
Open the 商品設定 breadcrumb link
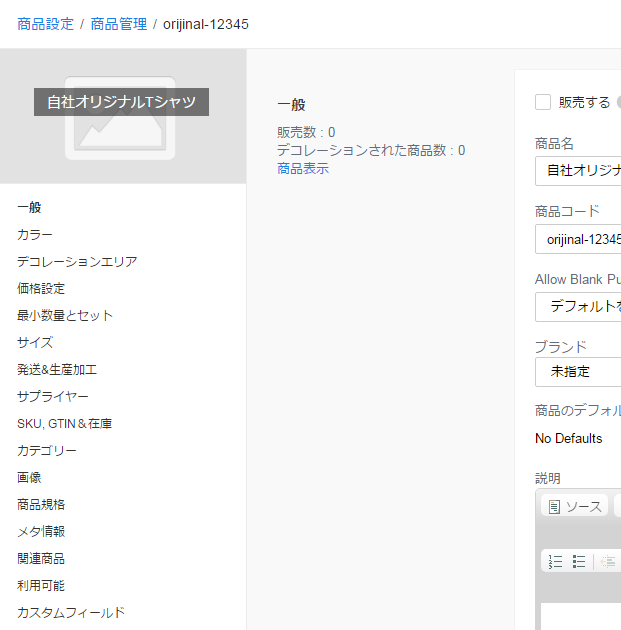[45, 24]
